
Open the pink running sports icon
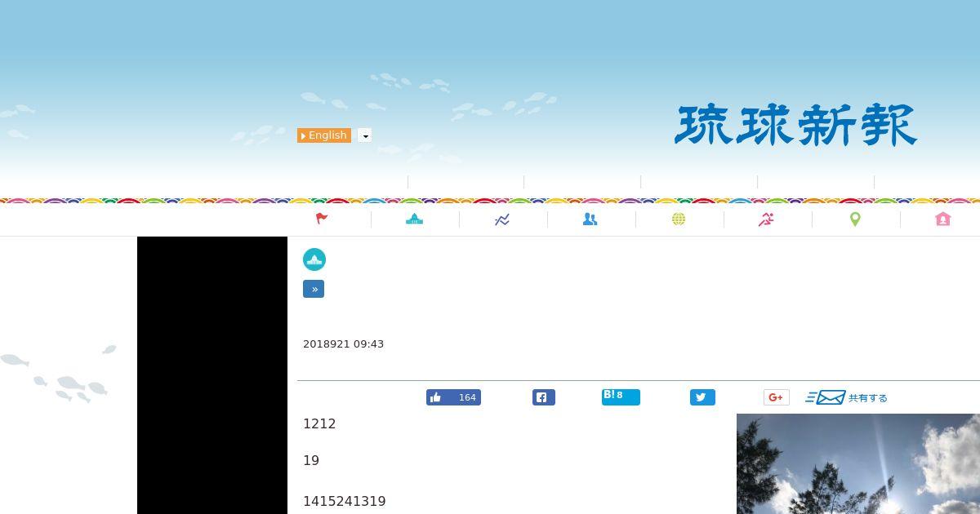[766, 219]
